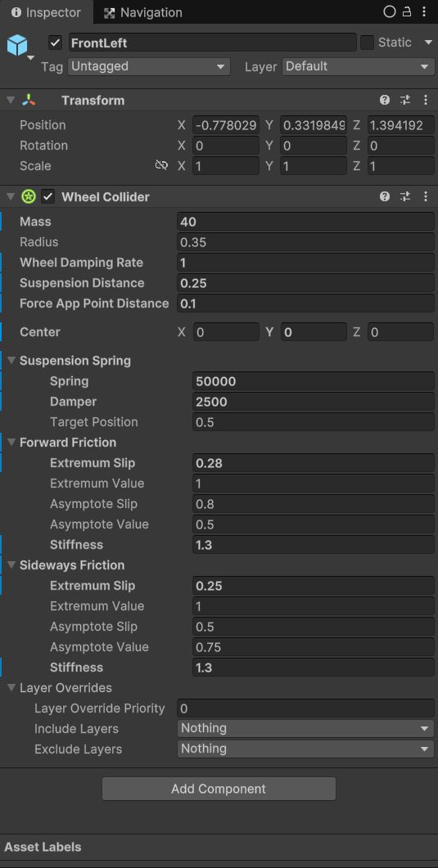Screen dimensions: 438x868
Task: Open the Inspector panel kebab menu
Action: click(425, 11)
